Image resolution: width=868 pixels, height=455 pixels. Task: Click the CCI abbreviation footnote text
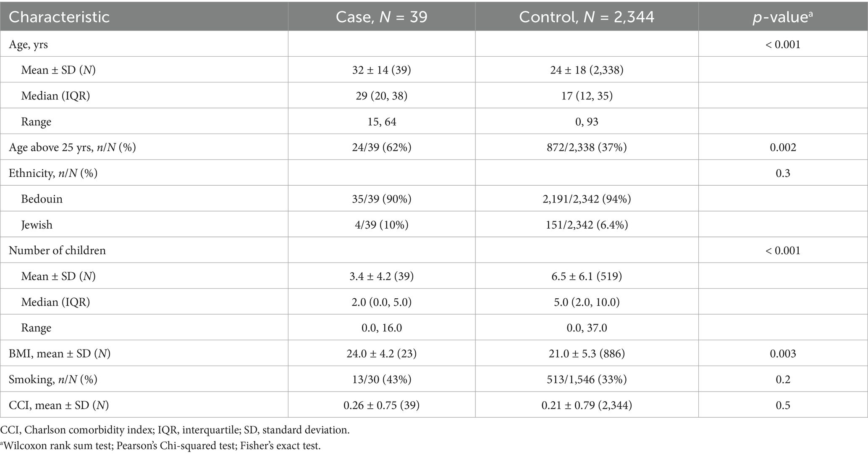click(175, 430)
